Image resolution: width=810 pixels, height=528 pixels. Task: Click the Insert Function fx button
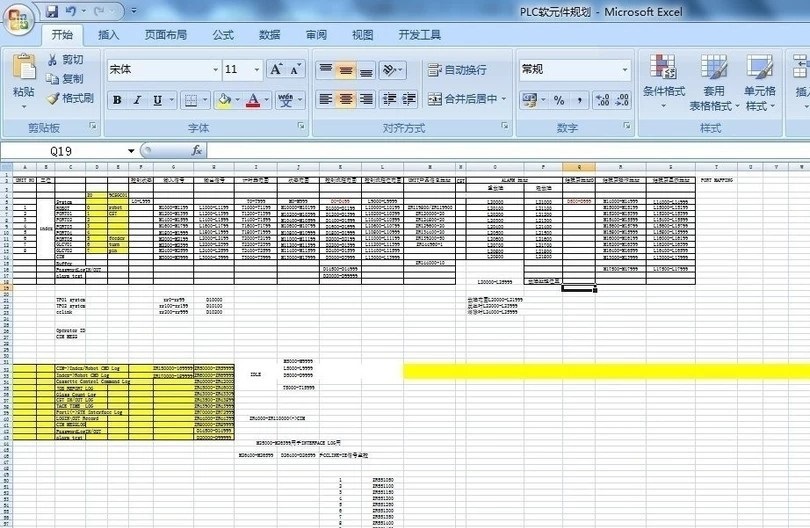click(x=196, y=150)
